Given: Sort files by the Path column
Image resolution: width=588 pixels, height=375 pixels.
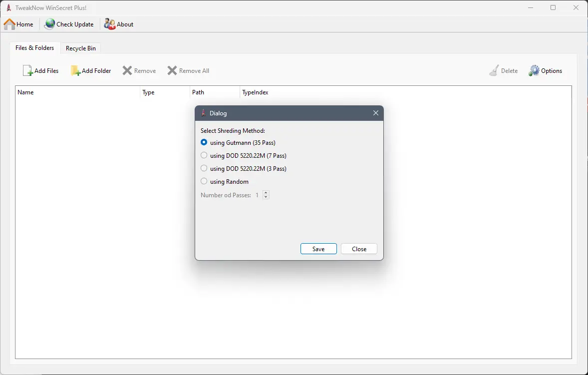Looking at the screenshot, I should point(198,92).
